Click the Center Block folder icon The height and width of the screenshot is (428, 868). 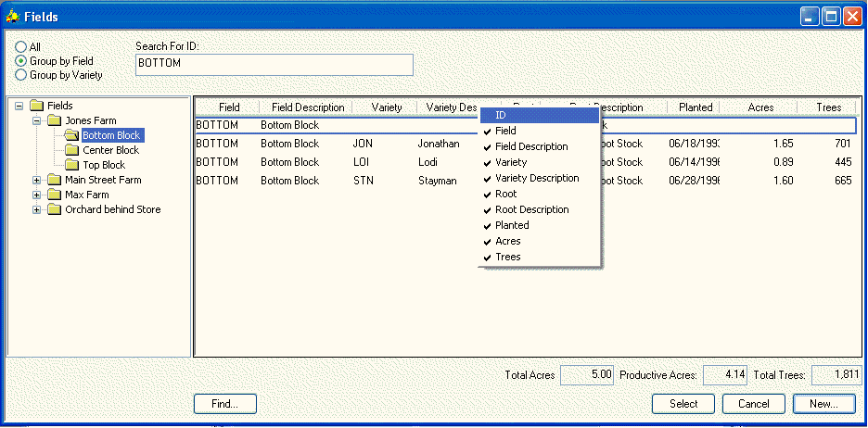click(71, 150)
